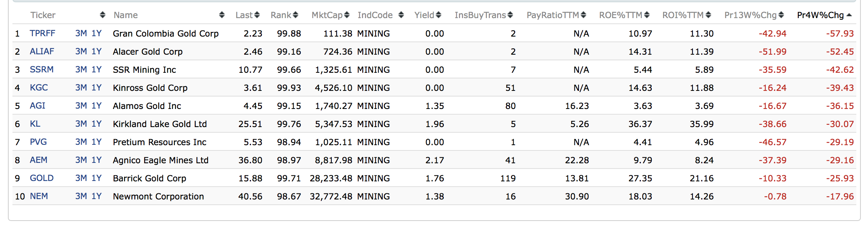
Task: Open 3M chart for Newmont Corporation
Action: coord(81,196)
